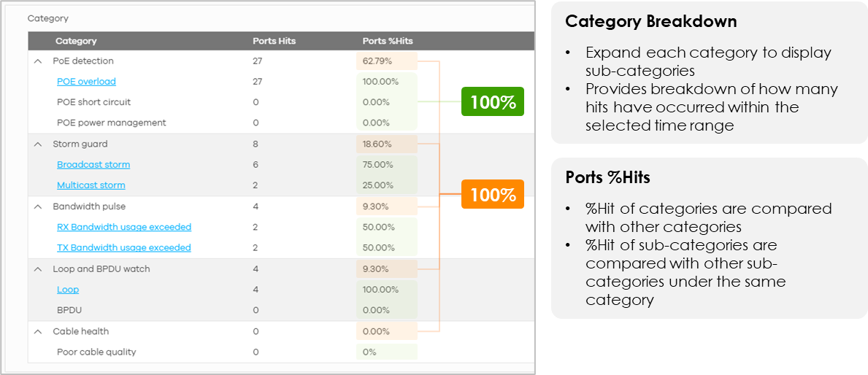Image resolution: width=868 pixels, height=375 pixels.
Task: Sort by the Ports Hits column header
Action: (x=274, y=41)
